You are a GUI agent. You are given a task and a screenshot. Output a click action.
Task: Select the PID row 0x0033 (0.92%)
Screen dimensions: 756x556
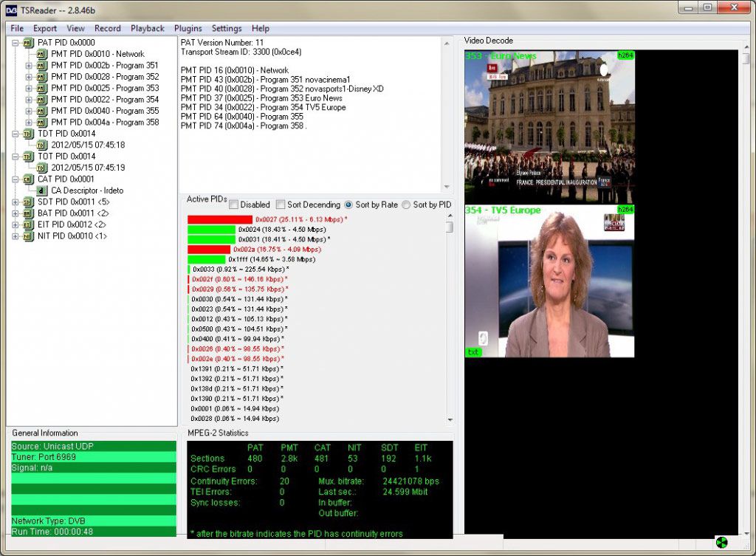pos(238,270)
